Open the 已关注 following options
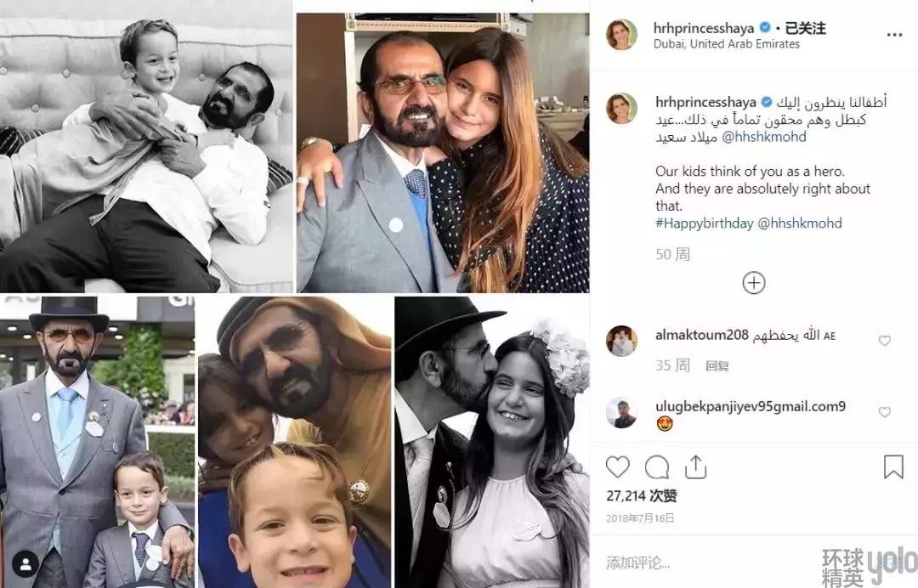Image resolution: width=918 pixels, height=588 pixels. 803,28
